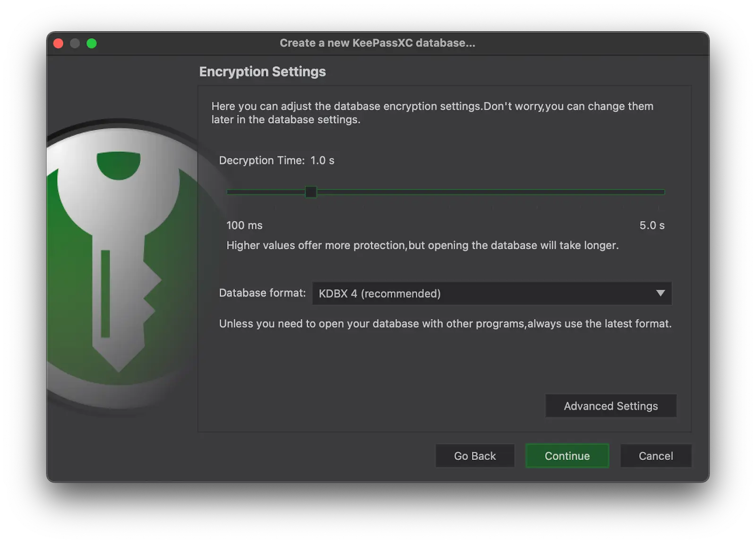Click the 5.0 s label
Screen dimensions: 756x544
point(652,225)
